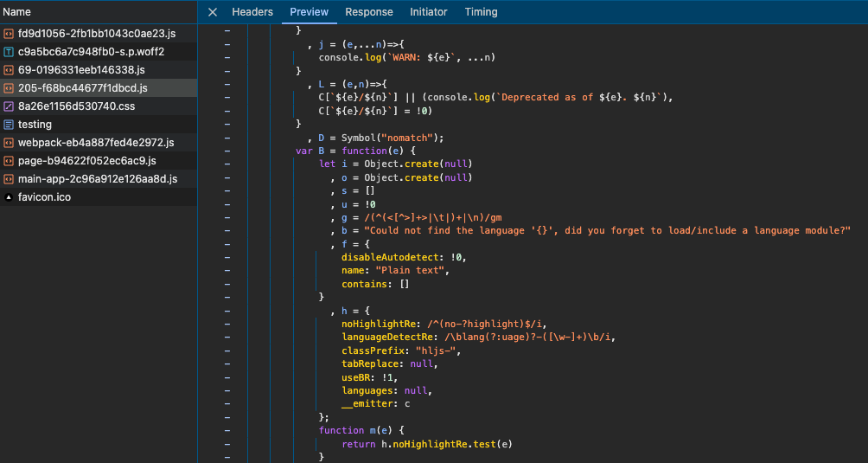Click the __emitter: c line

tap(376, 404)
